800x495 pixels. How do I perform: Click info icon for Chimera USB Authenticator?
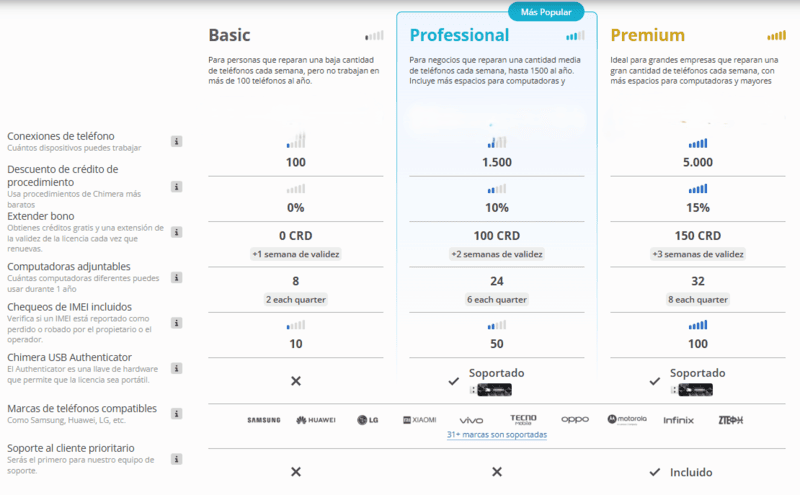177,366
